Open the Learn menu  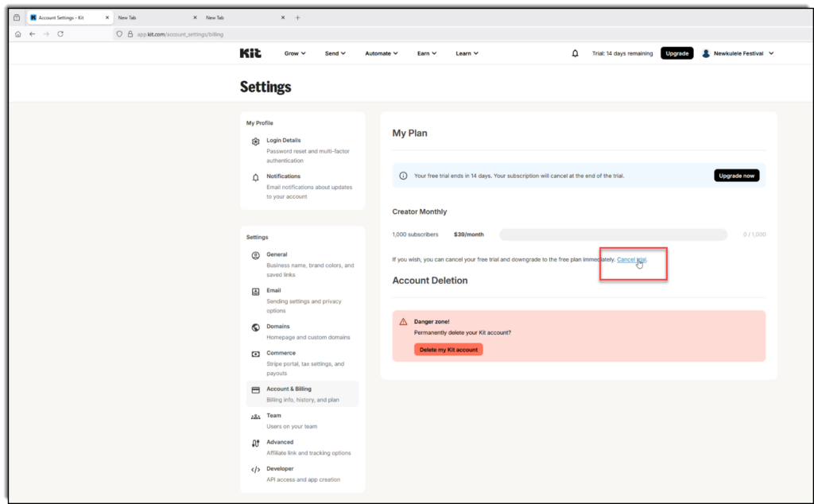[467, 53]
